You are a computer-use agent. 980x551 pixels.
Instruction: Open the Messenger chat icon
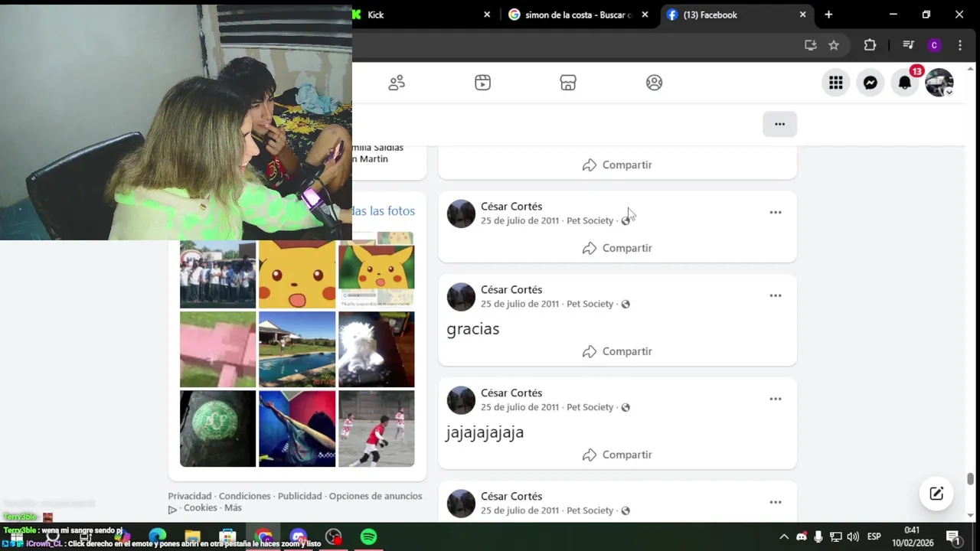click(871, 83)
